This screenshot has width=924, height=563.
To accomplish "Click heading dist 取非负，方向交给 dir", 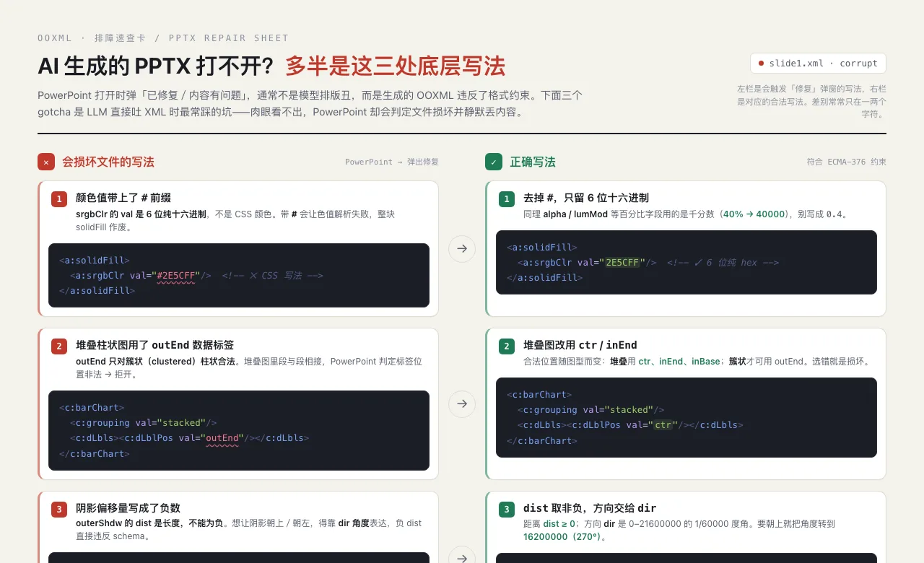I will tap(590, 508).
